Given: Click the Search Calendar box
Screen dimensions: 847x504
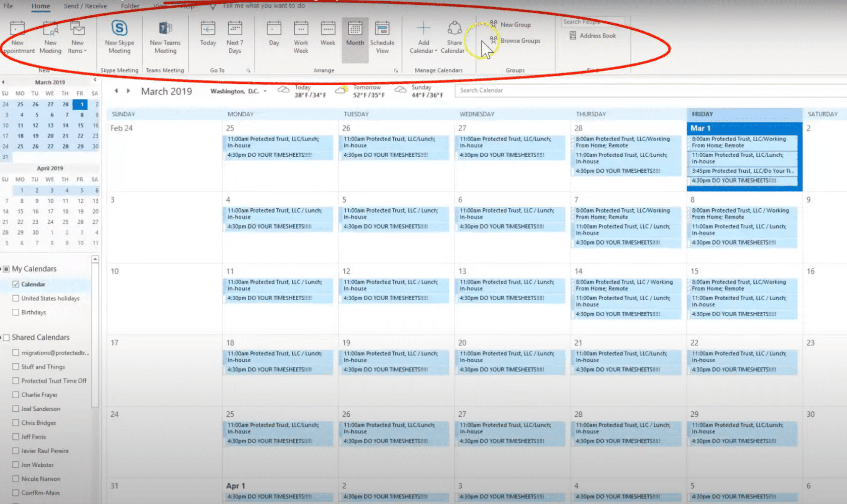Looking at the screenshot, I should 650,90.
